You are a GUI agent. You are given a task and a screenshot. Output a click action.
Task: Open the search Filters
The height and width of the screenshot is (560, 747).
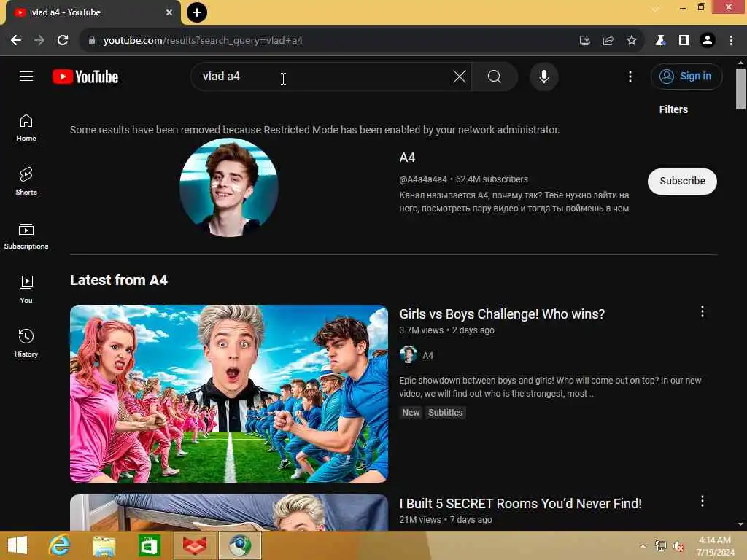click(x=673, y=109)
